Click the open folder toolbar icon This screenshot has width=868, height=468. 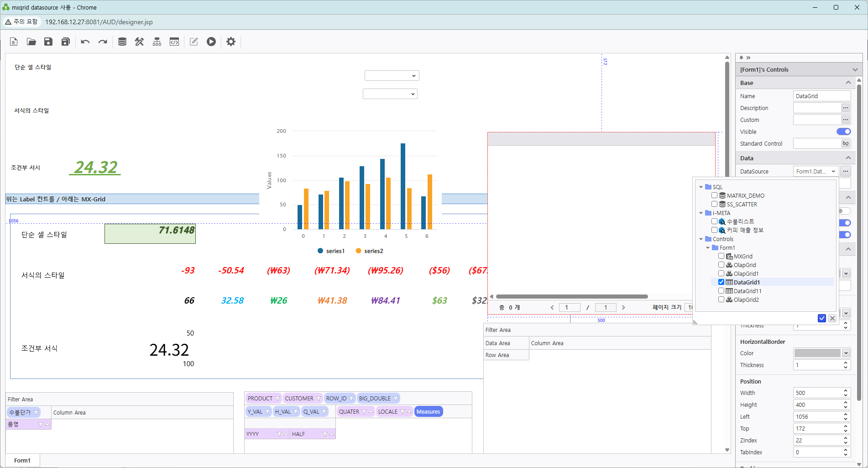click(31, 42)
